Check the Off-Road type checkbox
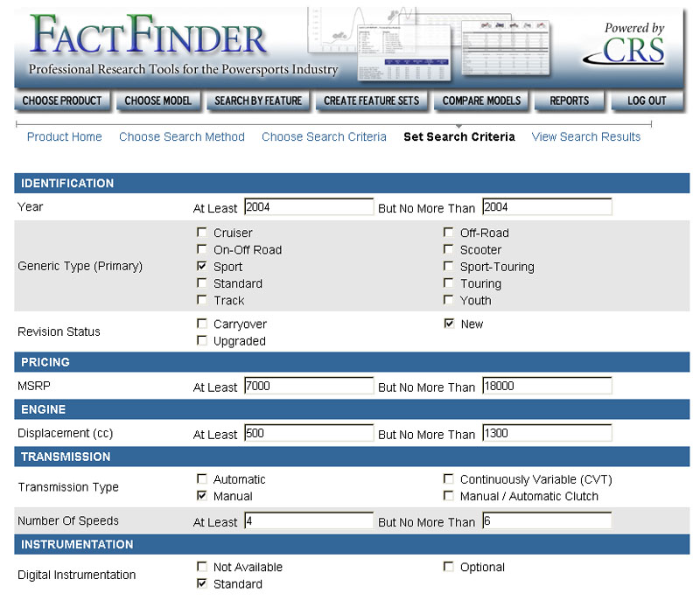 448,233
